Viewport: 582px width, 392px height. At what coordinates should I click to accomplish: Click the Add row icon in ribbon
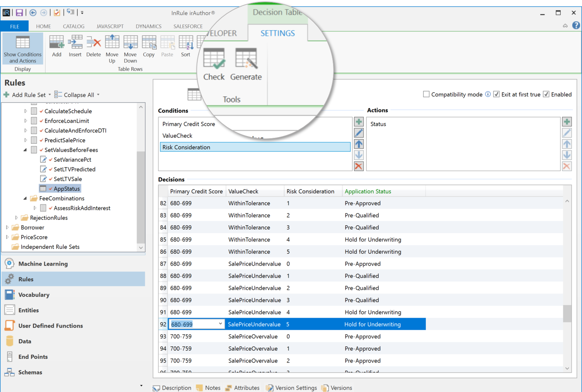[x=57, y=46]
